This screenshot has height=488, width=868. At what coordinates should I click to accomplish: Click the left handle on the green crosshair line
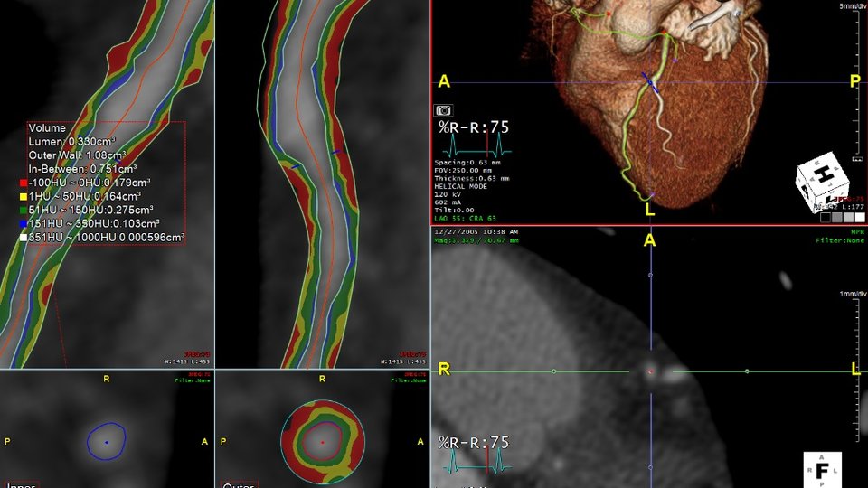click(x=554, y=371)
